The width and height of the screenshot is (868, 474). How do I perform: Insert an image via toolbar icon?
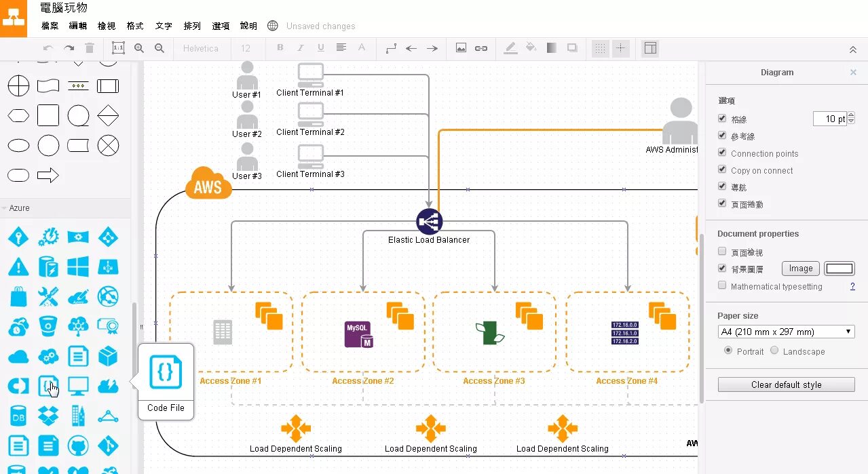point(461,48)
